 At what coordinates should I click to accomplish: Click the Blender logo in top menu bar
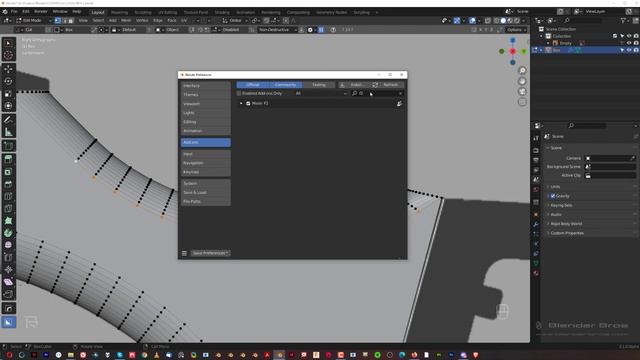pos(5,11)
